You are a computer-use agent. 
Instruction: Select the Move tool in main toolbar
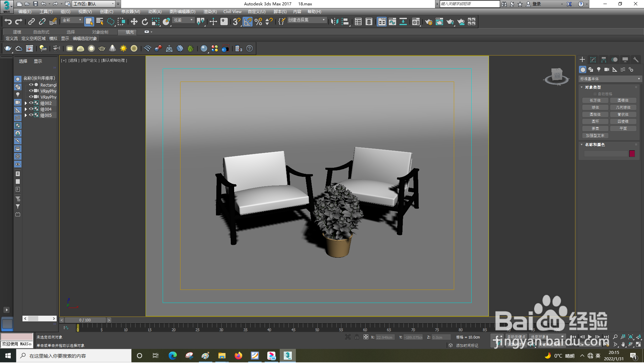[x=134, y=22]
